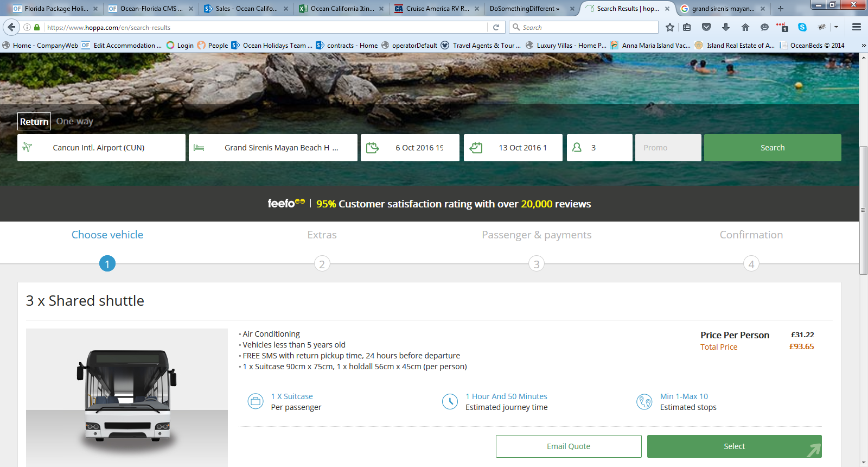This screenshot has height=467, width=868.
Task: Select the Shared shuttle vehicle
Action: [x=735, y=446]
